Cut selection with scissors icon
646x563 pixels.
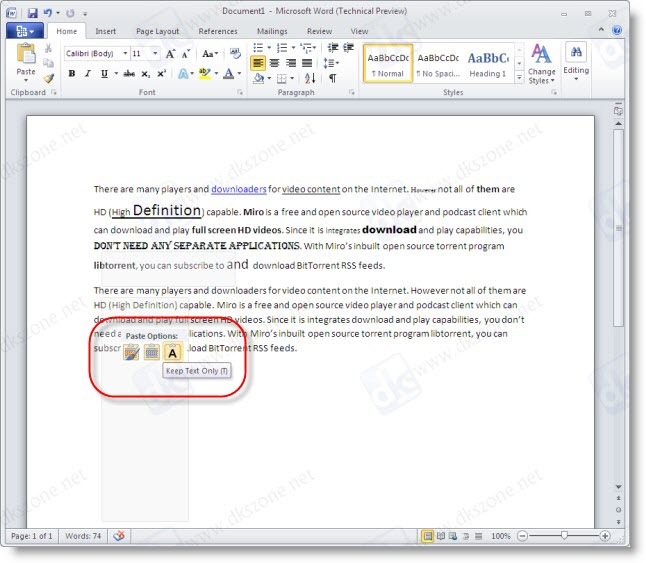point(48,49)
